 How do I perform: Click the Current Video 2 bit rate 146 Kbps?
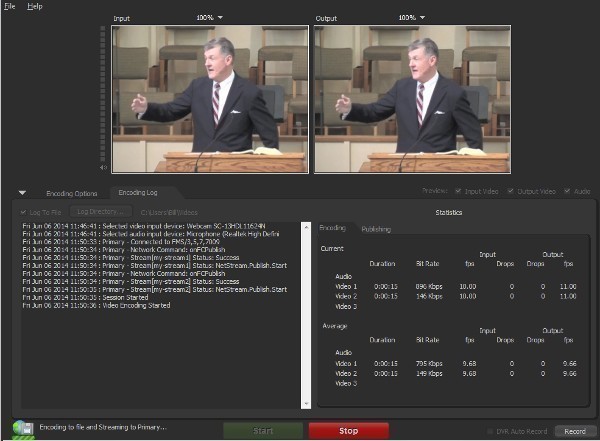click(429, 296)
